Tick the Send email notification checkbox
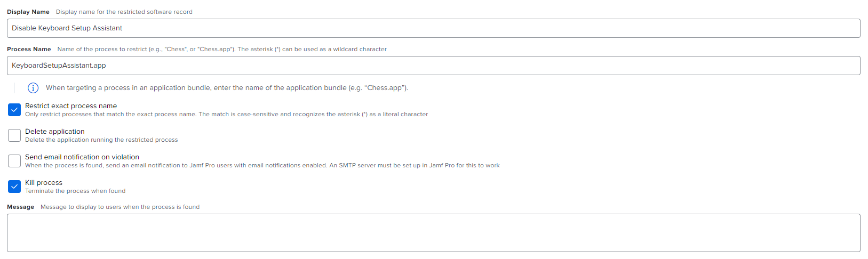868x259 pixels. point(14,161)
